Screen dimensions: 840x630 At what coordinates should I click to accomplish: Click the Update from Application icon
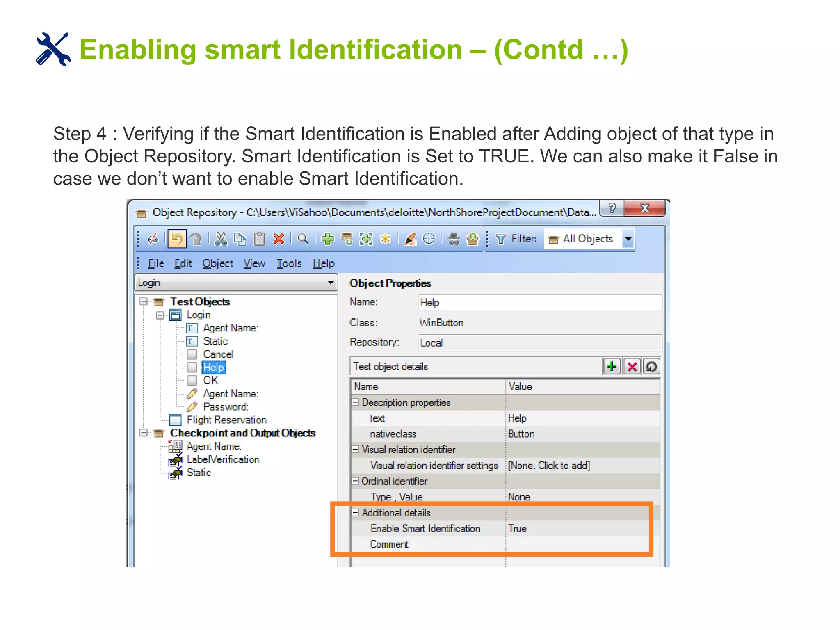click(347, 239)
